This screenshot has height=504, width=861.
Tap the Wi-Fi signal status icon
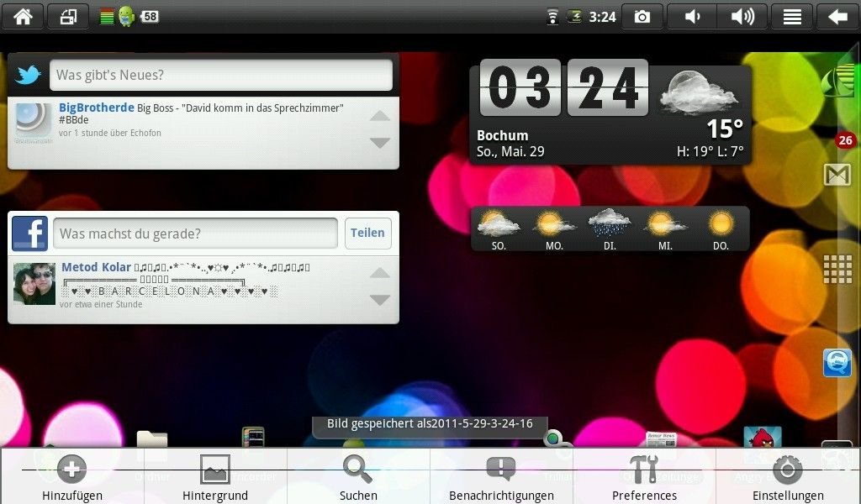(x=552, y=17)
